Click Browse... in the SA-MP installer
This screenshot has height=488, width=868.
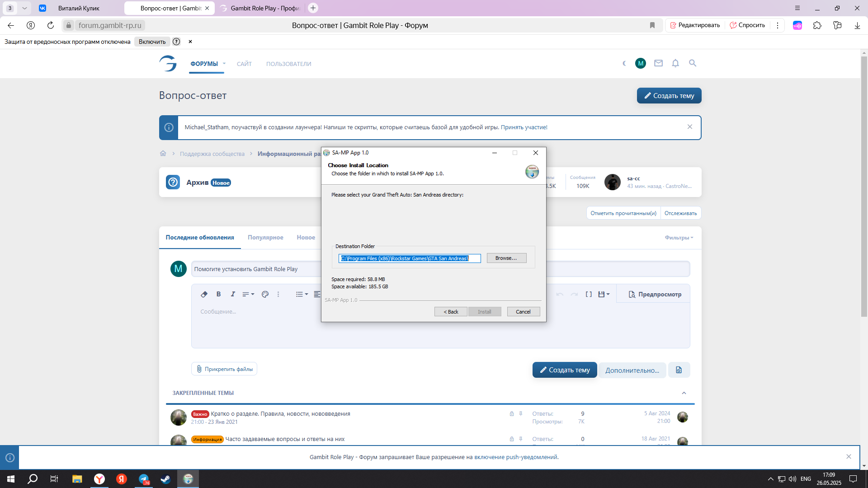506,258
